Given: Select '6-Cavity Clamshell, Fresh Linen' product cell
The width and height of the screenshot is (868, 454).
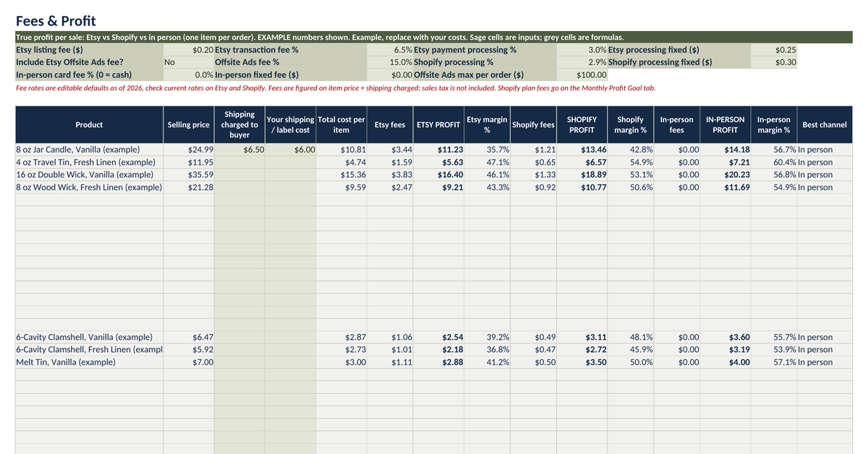Looking at the screenshot, I should (89, 349).
